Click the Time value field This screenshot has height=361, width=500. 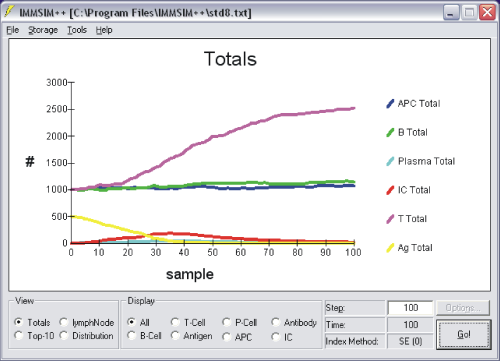point(410,325)
